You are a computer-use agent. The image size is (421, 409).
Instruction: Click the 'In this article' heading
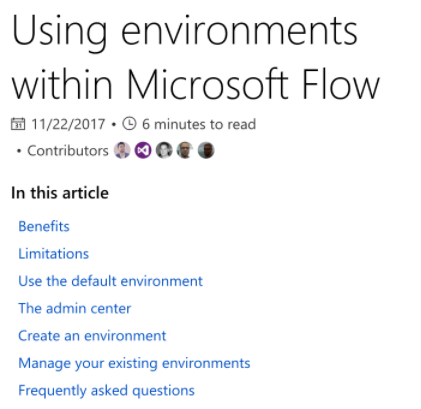(60, 193)
